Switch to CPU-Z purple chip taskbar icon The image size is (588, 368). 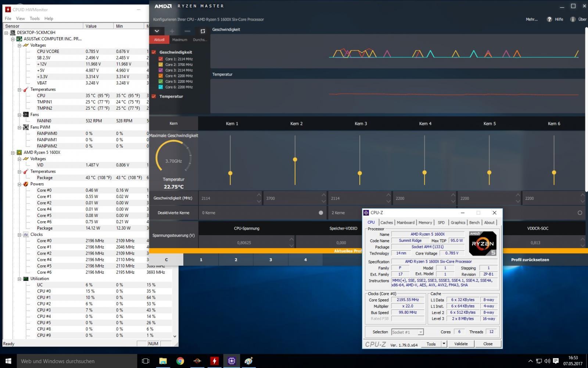point(232,361)
